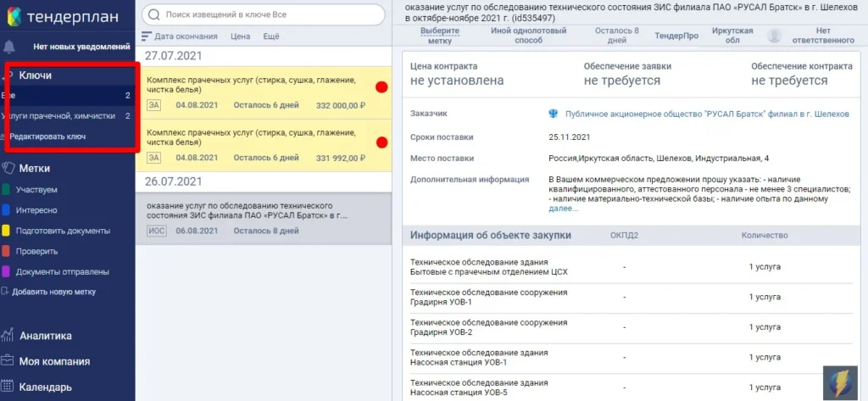Click Иркутская обл region label

click(x=732, y=36)
